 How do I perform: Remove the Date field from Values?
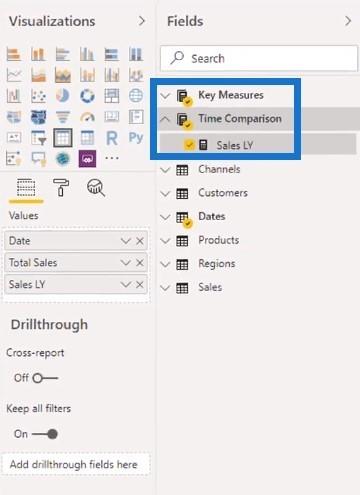click(x=140, y=241)
